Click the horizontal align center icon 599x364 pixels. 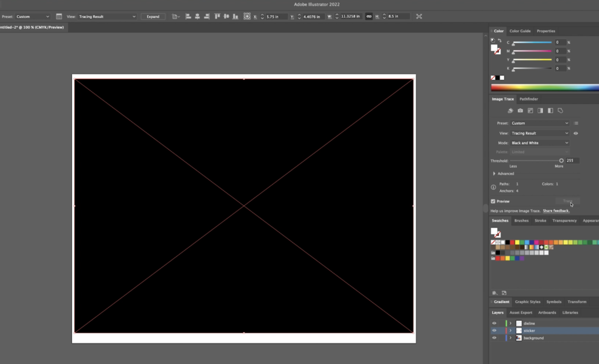(x=198, y=16)
